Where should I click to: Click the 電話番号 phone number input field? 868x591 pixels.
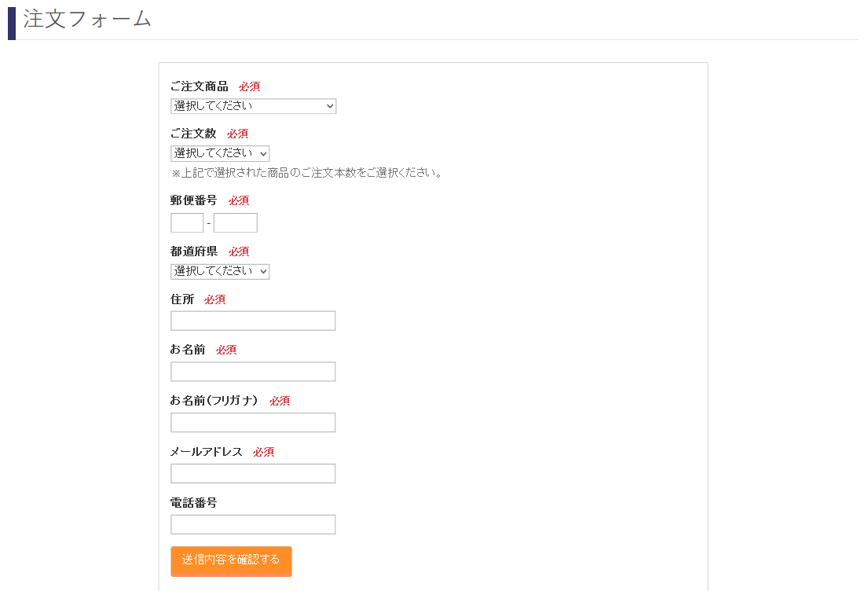coord(253,523)
